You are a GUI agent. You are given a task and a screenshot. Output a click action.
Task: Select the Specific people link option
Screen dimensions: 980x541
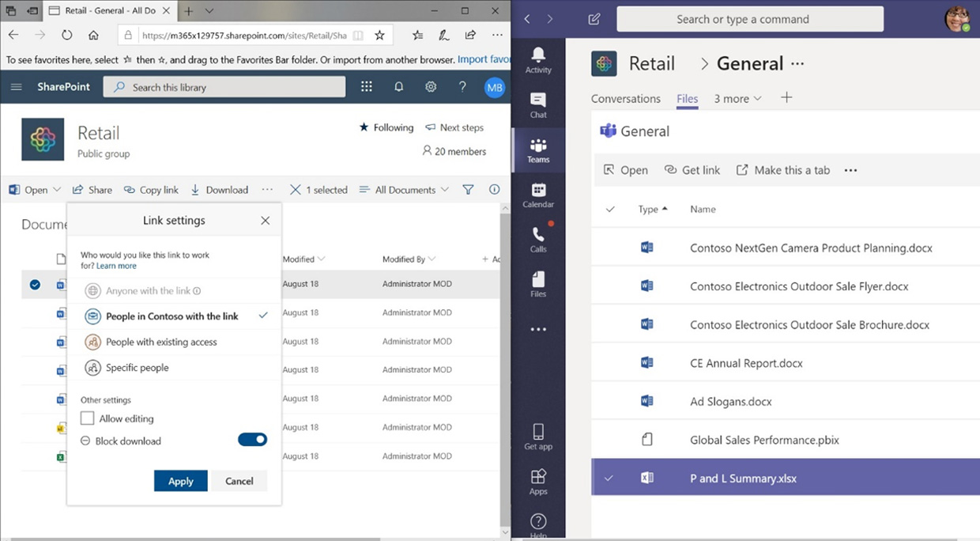(x=137, y=368)
